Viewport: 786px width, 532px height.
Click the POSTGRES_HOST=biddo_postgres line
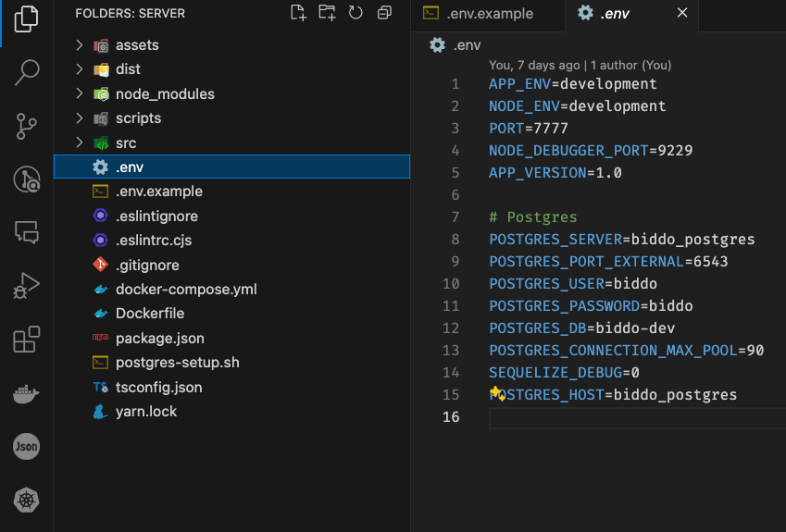pos(613,395)
